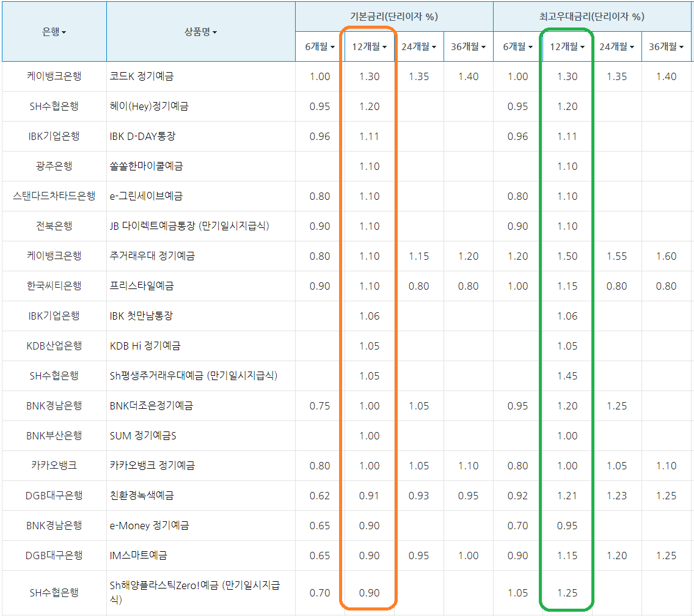Open the Sh해양플라스틱Zero!예금 product
Viewport: 694px width, 616px height.
click(x=195, y=593)
